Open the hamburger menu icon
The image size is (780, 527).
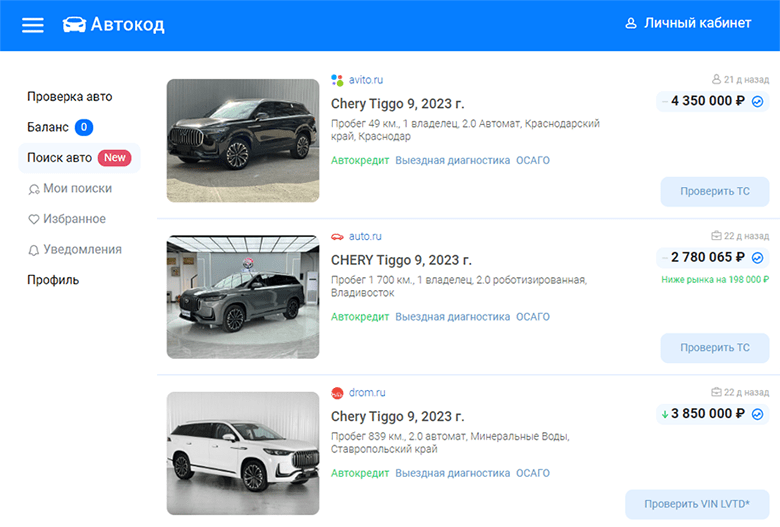pos(33,25)
